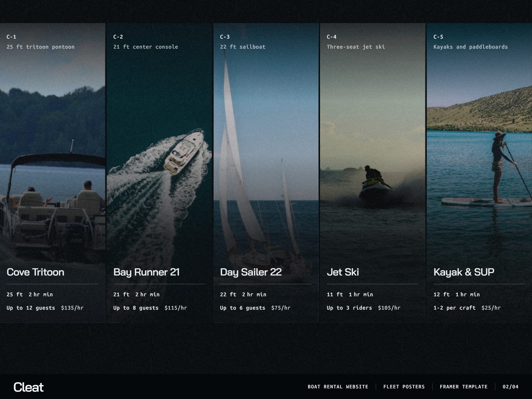
Task: Click the pontoon boat photo
Action: [52, 156]
